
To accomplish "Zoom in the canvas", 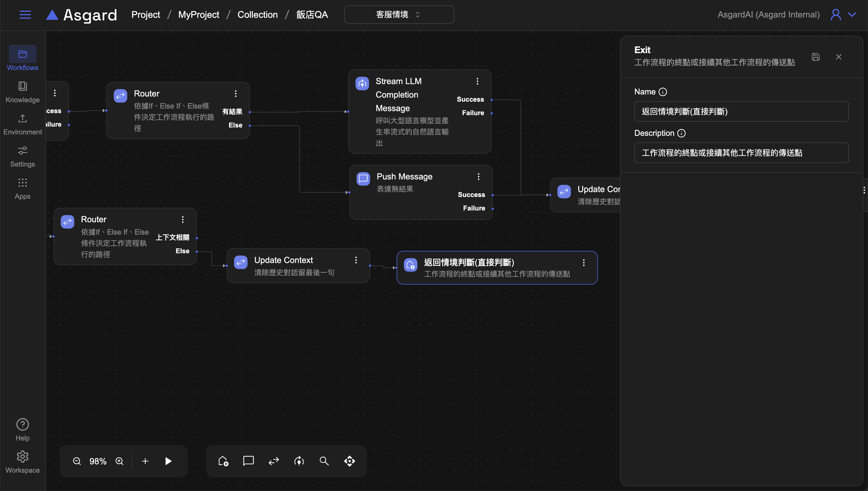I will 119,461.
